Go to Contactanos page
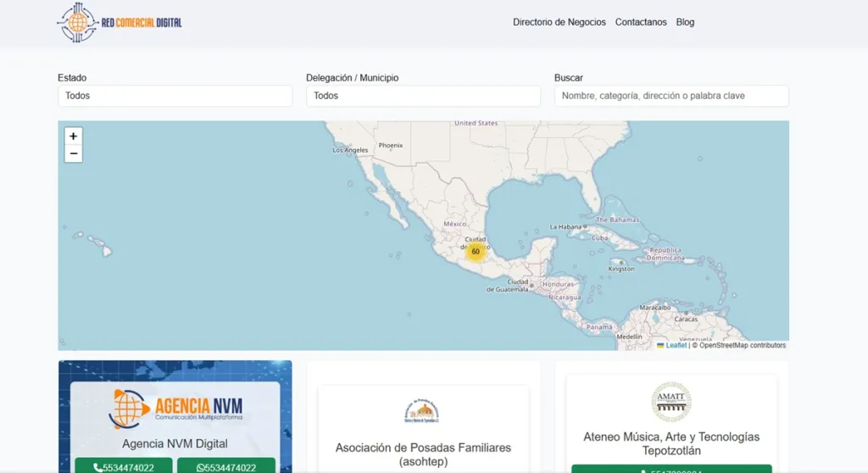 coord(641,22)
